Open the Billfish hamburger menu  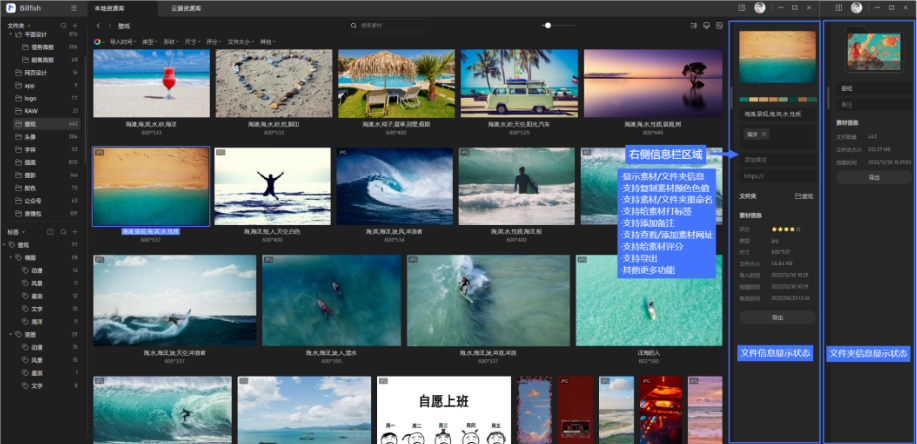[x=74, y=8]
